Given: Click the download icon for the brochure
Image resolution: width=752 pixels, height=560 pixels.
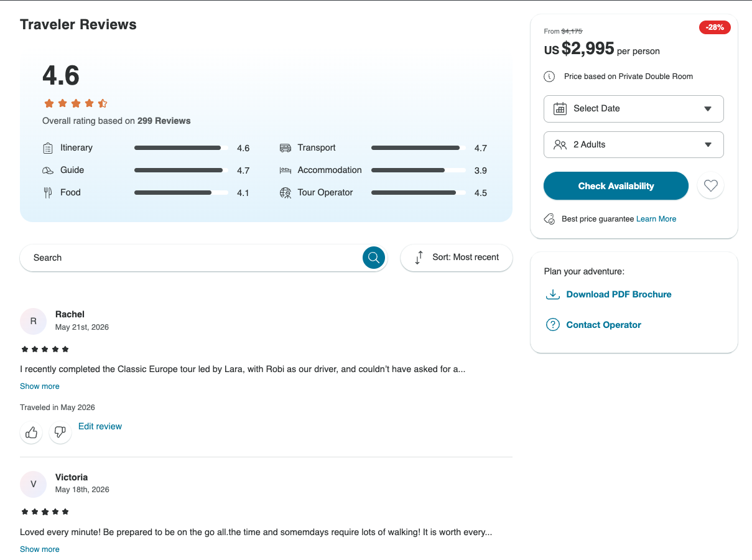Looking at the screenshot, I should tap(552, 294).
